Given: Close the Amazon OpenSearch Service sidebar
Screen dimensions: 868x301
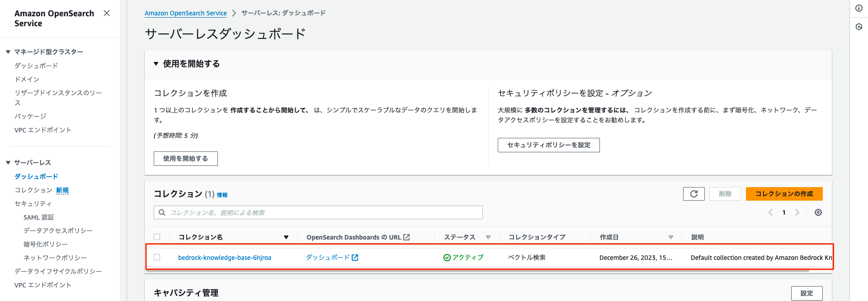Looking at the screenshot, I should click(107, 13).
